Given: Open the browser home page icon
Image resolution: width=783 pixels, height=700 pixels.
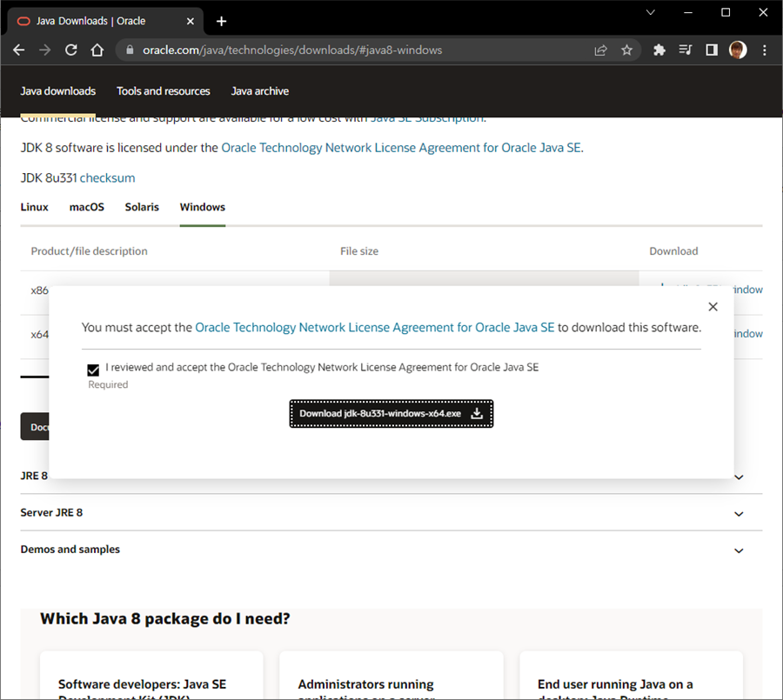Looking at the screenshot, I should 97,50.
